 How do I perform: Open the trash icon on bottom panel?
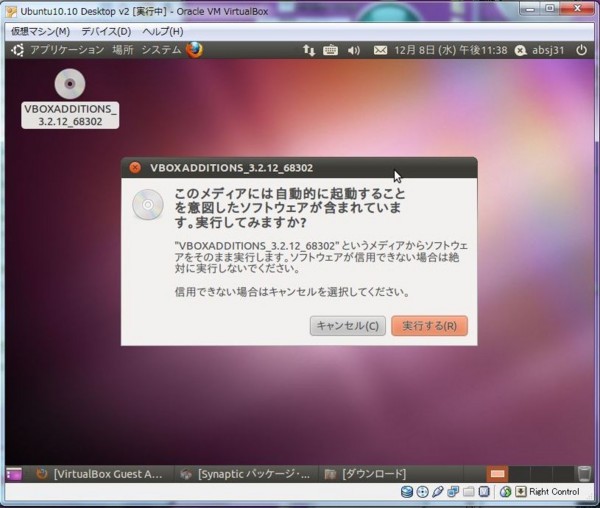point(584,474)
